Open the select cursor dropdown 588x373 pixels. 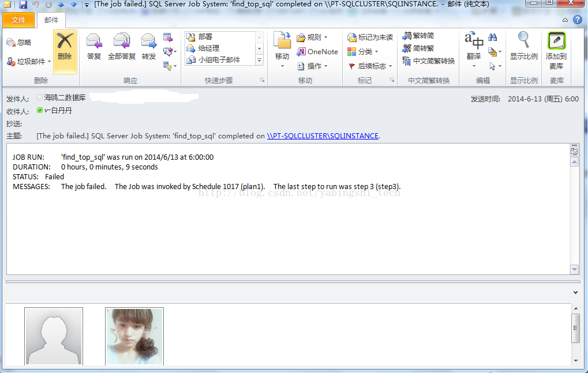(495, 66)
